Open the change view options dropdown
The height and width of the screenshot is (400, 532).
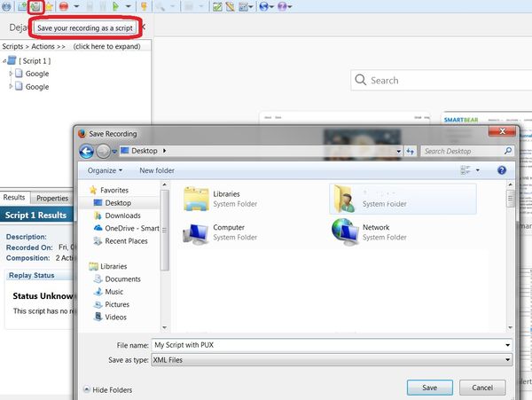click(x=477, y=169)
